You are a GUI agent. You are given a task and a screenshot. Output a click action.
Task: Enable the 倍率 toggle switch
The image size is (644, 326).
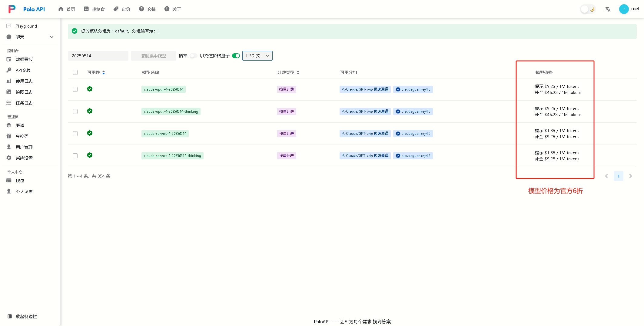point(193,56)
